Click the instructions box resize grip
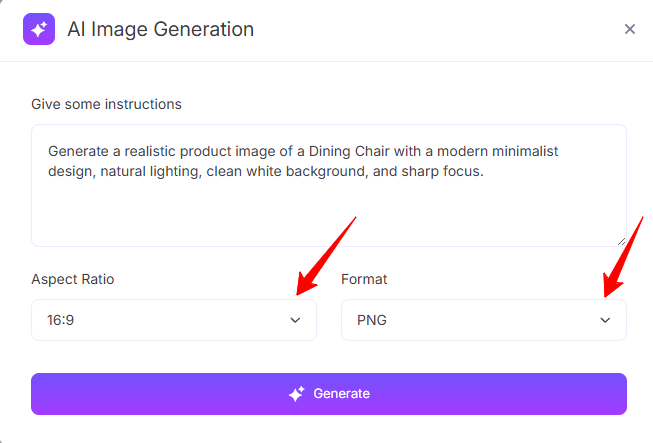 coord(621,241)
